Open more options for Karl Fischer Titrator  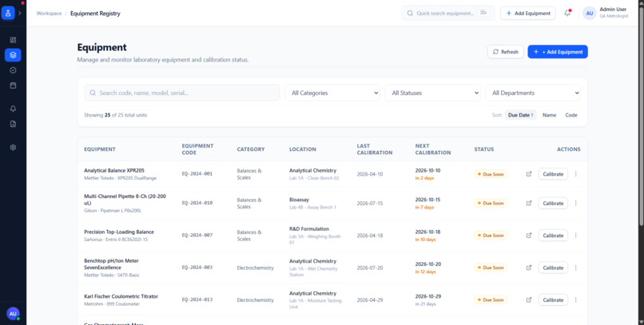click(575, 300)
